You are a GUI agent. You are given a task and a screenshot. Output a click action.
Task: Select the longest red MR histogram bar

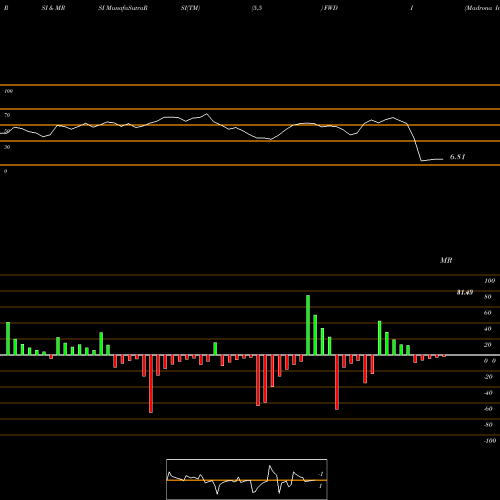pyautogui.click(x=151, y=384)
